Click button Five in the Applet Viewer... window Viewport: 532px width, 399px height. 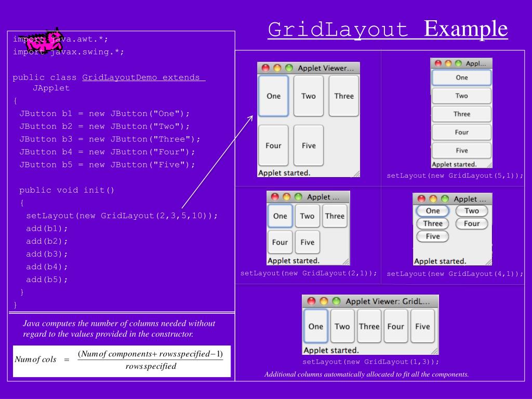pyautogui.click(x=309, y=145)
